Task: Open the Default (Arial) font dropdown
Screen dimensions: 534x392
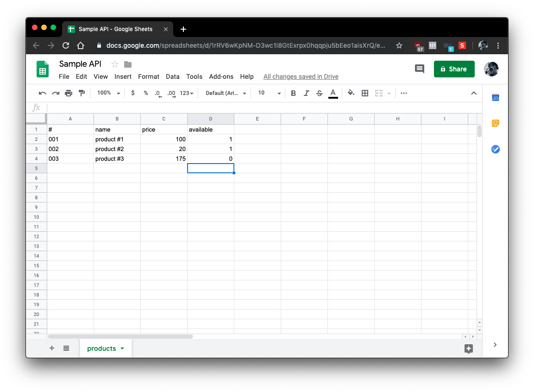Action: click(x=226, y=93)
